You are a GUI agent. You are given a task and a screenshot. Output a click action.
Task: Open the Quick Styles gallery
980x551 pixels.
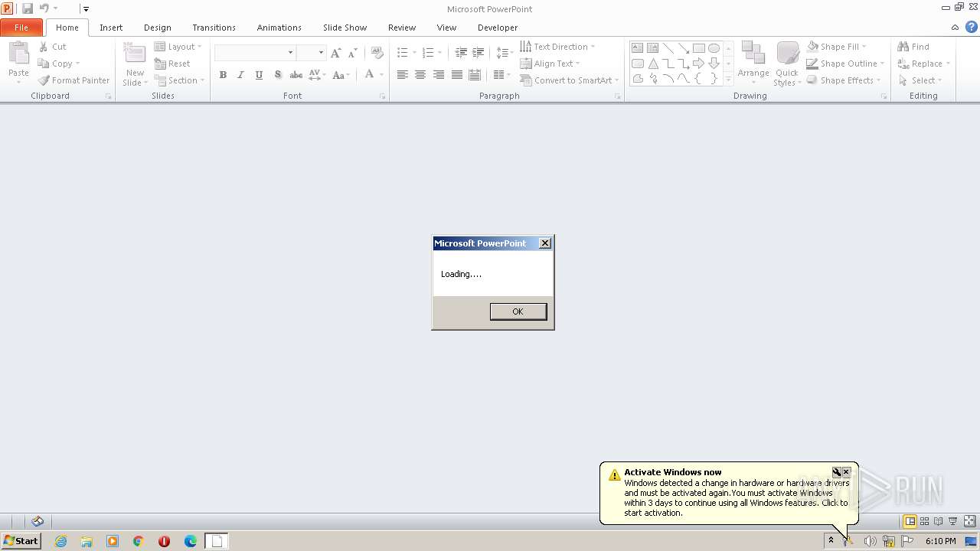point(787,64)
